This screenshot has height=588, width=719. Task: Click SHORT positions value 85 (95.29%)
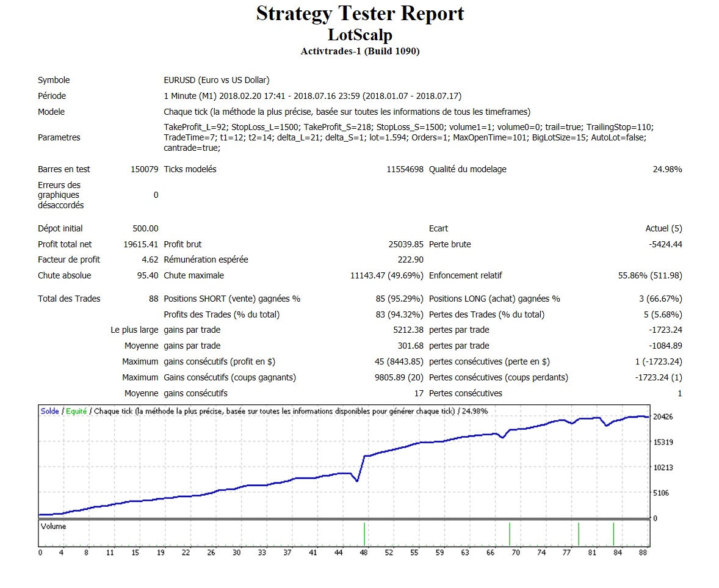click(x=399, y=299)
